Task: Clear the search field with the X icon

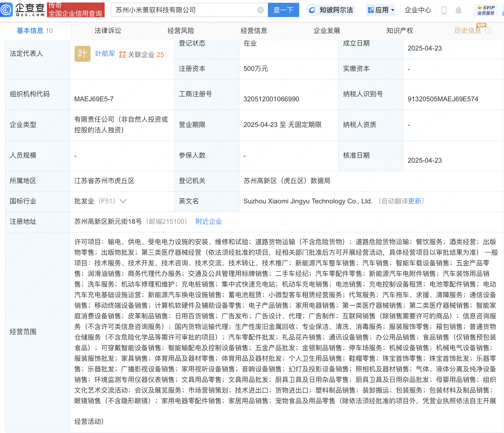Action: point(260,10)
